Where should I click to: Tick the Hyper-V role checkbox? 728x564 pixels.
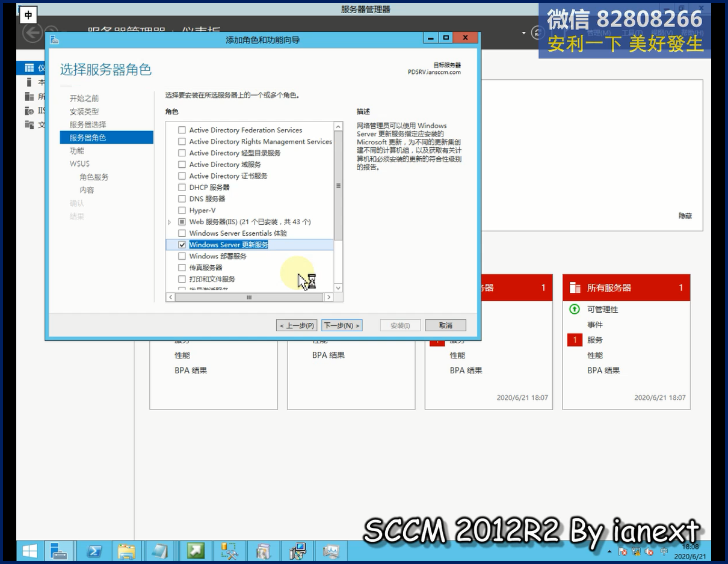pyautogui.click(x=182, y=210)
